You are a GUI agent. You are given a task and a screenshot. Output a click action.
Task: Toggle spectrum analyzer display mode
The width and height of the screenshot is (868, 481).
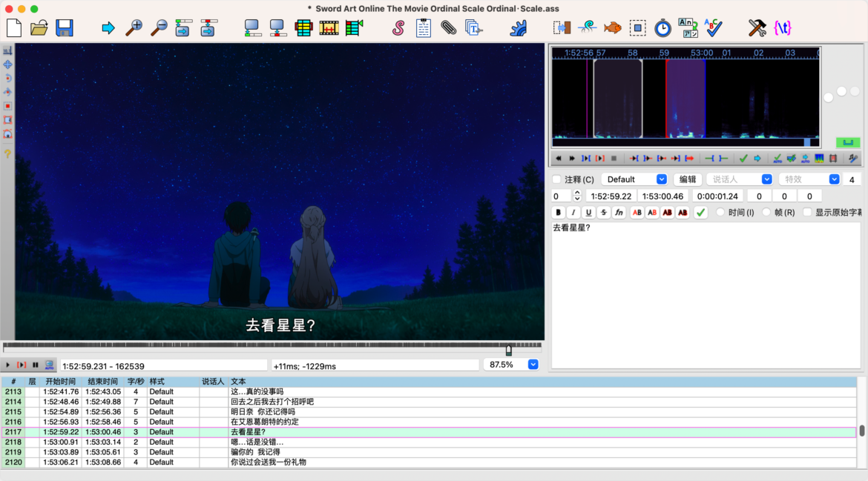[819, 159]
